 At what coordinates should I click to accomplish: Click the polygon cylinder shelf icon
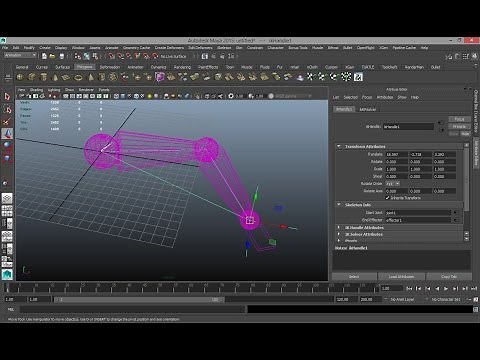coord(43,77)
